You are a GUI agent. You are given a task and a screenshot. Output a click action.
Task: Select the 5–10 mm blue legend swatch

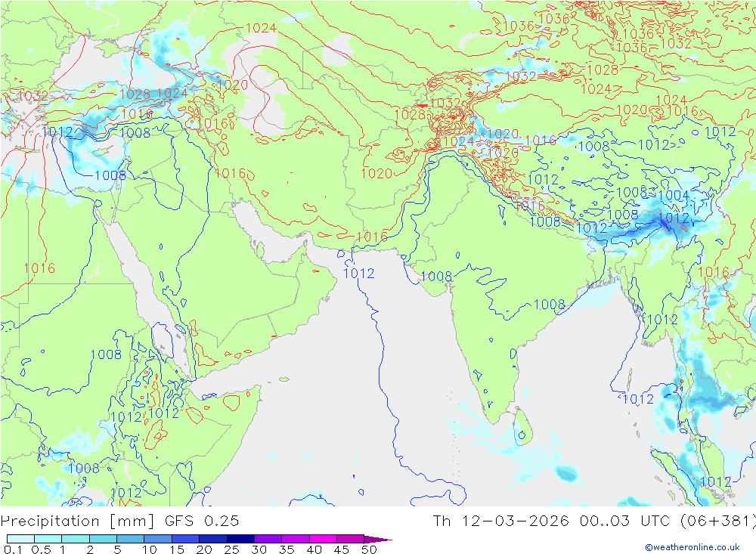point(130,539)
